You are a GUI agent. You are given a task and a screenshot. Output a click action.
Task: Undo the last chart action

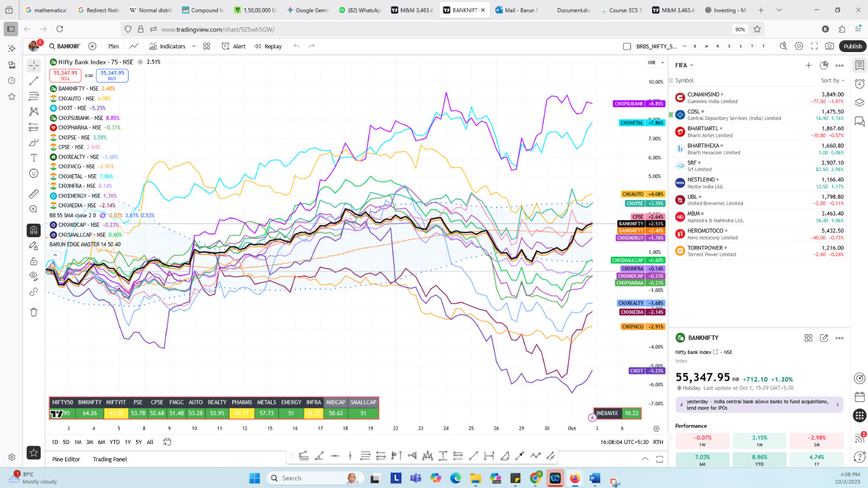pos(296,46)
